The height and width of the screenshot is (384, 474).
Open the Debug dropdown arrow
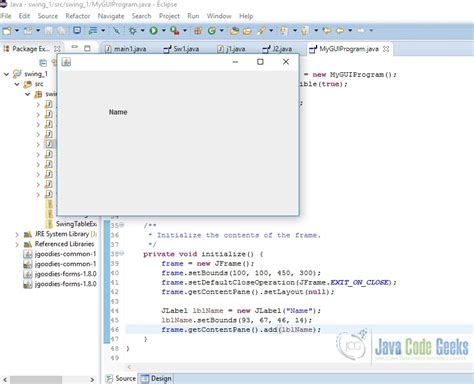point(142,31)
